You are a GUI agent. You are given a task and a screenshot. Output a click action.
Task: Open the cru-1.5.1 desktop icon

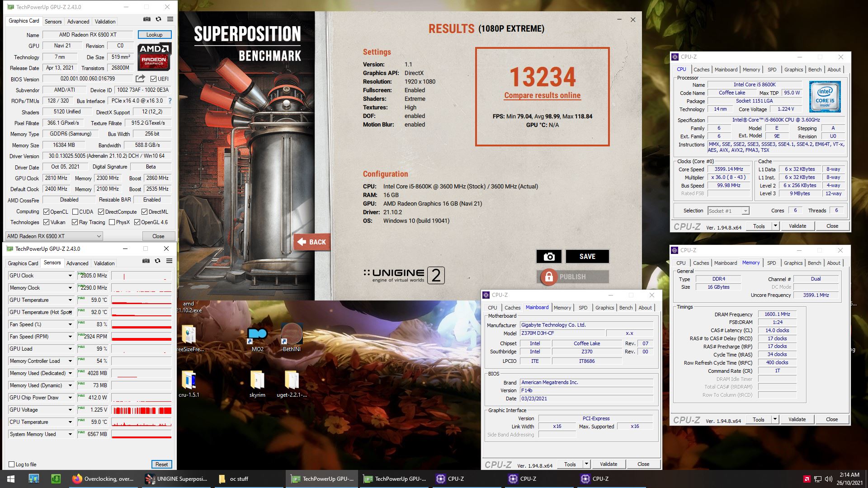click(x=189, y=383)
